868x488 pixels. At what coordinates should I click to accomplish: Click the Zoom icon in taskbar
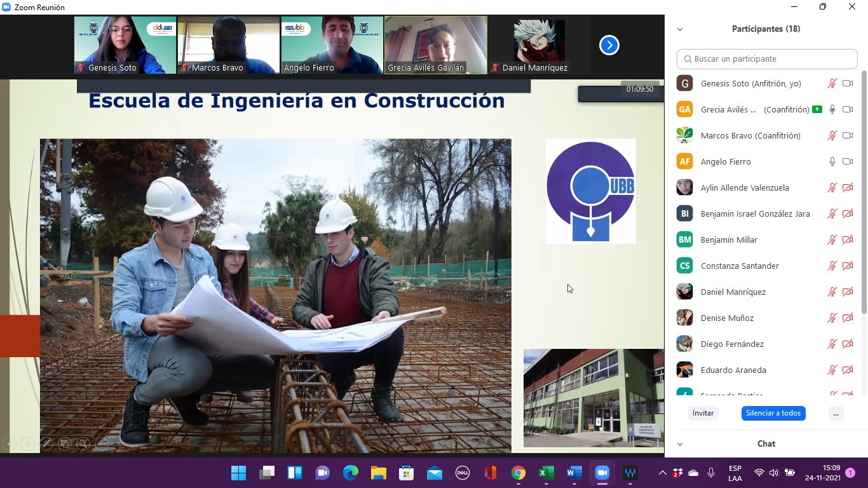[x=601, y=473]
